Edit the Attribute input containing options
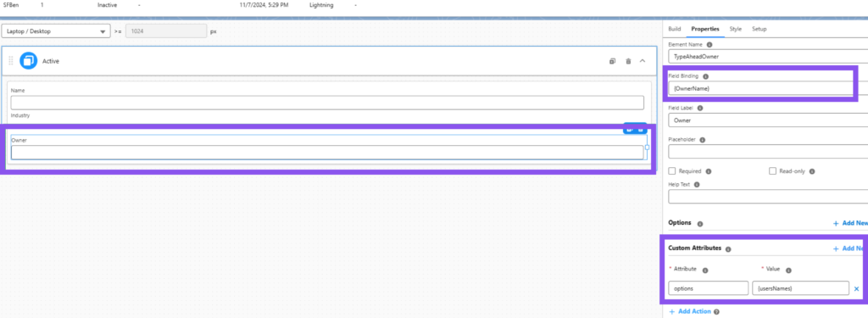Image resolution: width=868 pixels, height=318 pixels. 708,288
